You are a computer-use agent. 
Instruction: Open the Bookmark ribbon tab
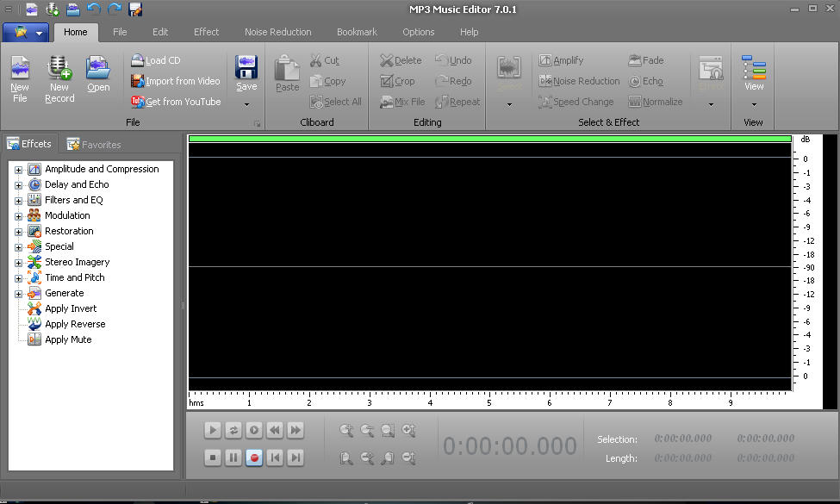357,32
